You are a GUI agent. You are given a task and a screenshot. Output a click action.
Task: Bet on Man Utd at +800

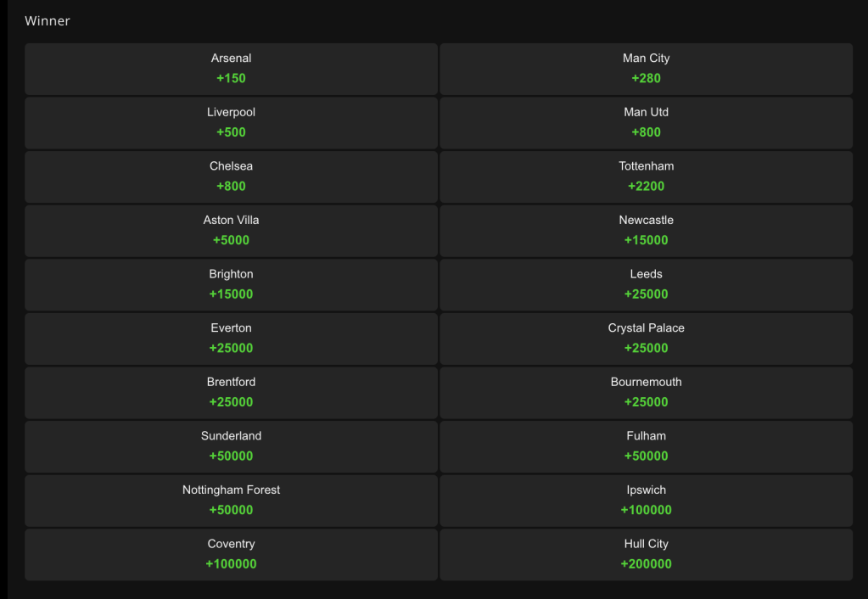pos(646,123)
